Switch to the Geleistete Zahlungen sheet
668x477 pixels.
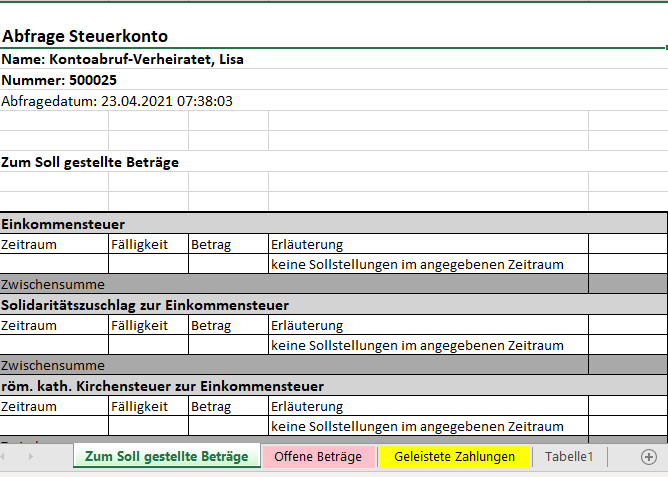pyautogui.click(x=455, y=457)
